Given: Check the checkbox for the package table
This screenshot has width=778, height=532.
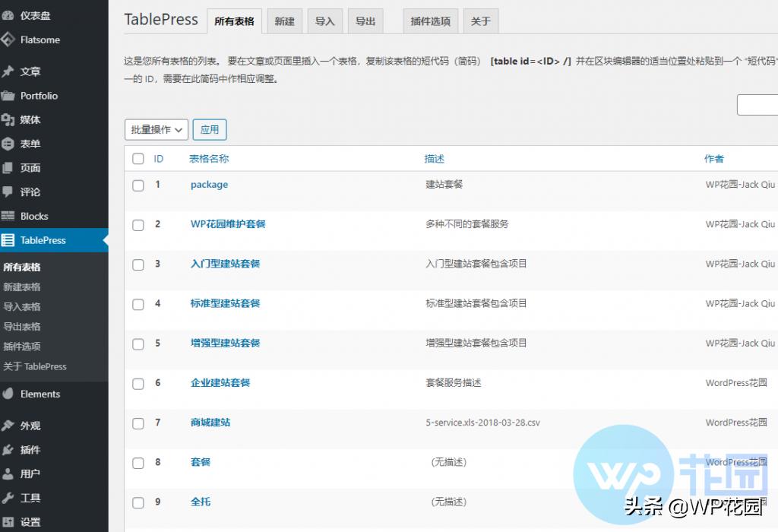Looking at the screenshot, I should [x=138, y=185].
